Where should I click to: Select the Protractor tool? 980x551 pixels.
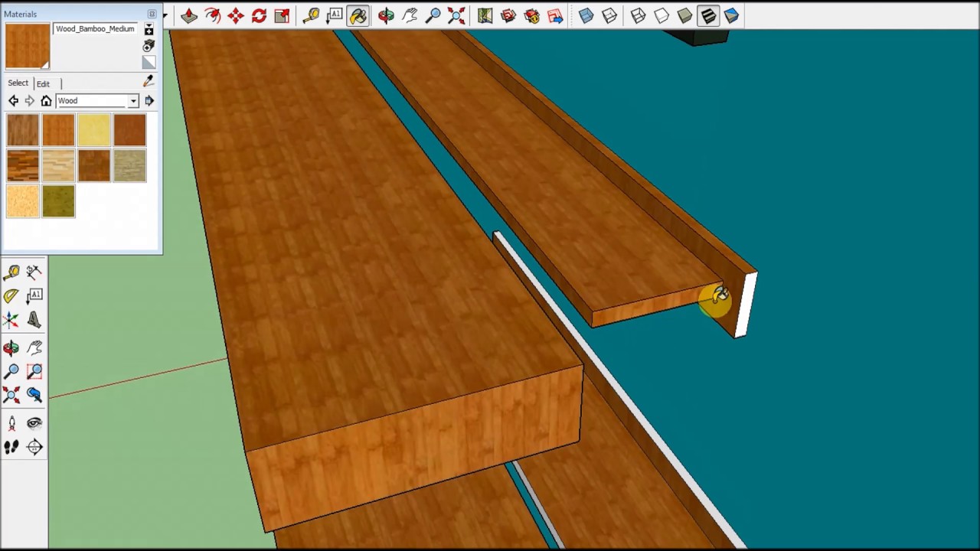[11, 295]
